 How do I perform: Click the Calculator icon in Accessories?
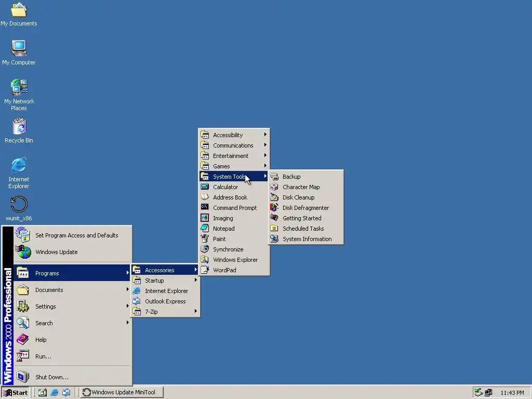pos(205,187)
